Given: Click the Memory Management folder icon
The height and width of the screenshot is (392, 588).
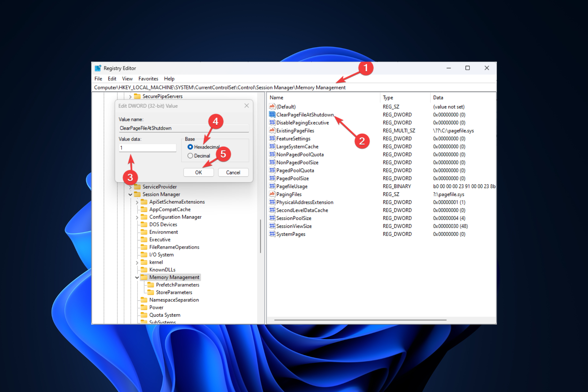Looking at the screenshot, I should click(x=144, y=277).
